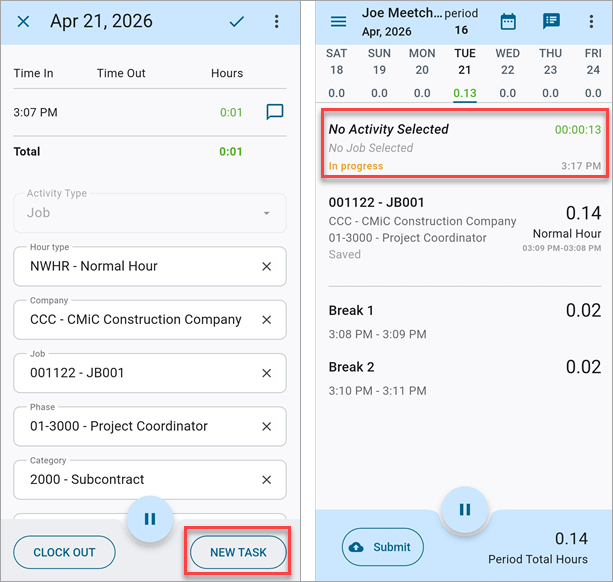Confirm entry with the checkmark icon
Viewport: 613px width, 582px height.
click(x=237, y=21)
